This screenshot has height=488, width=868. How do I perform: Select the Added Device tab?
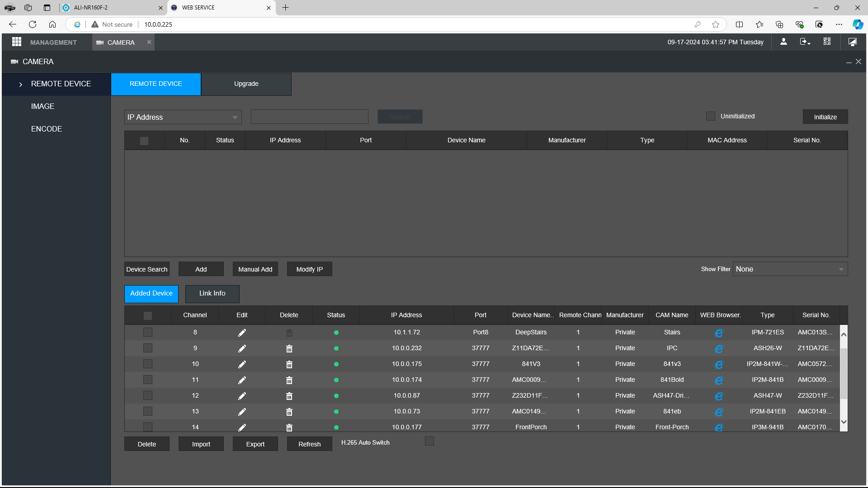[x=151, y=294]
